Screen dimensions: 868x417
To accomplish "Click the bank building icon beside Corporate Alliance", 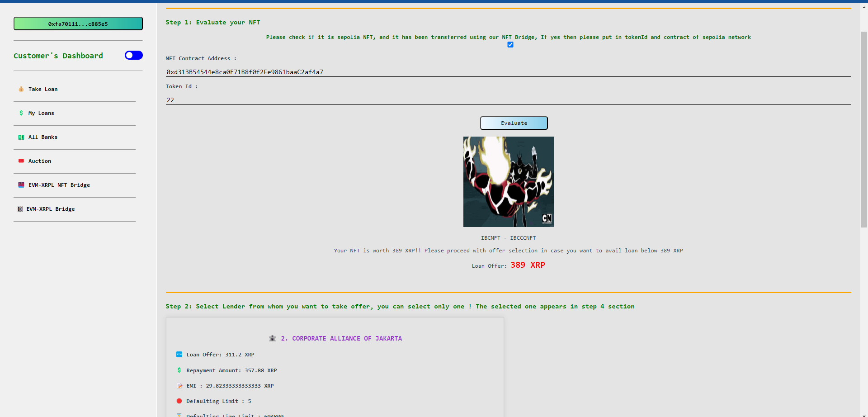I will click(x=272, y=338).
